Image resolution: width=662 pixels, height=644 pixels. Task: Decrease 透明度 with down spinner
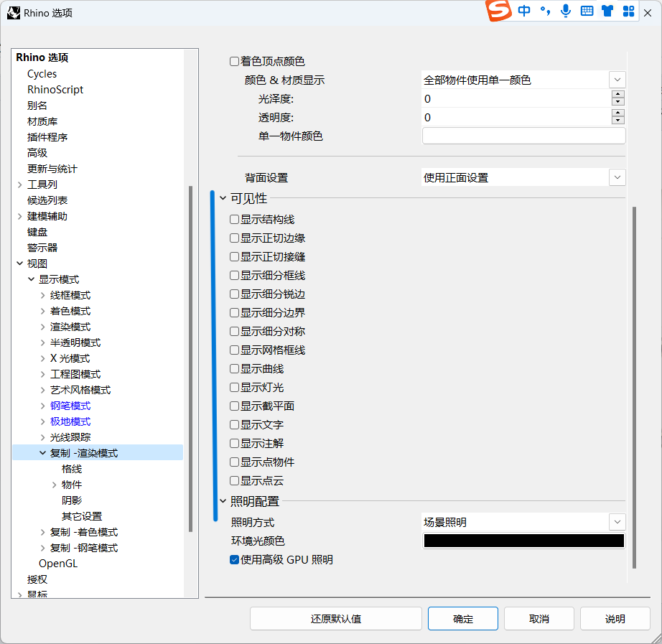tap(618, 121)
